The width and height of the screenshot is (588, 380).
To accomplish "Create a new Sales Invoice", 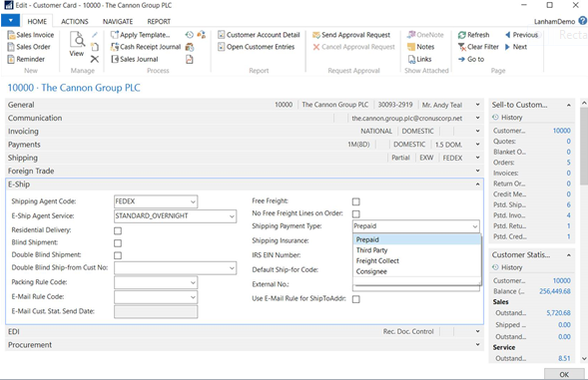I will point(31,35).
